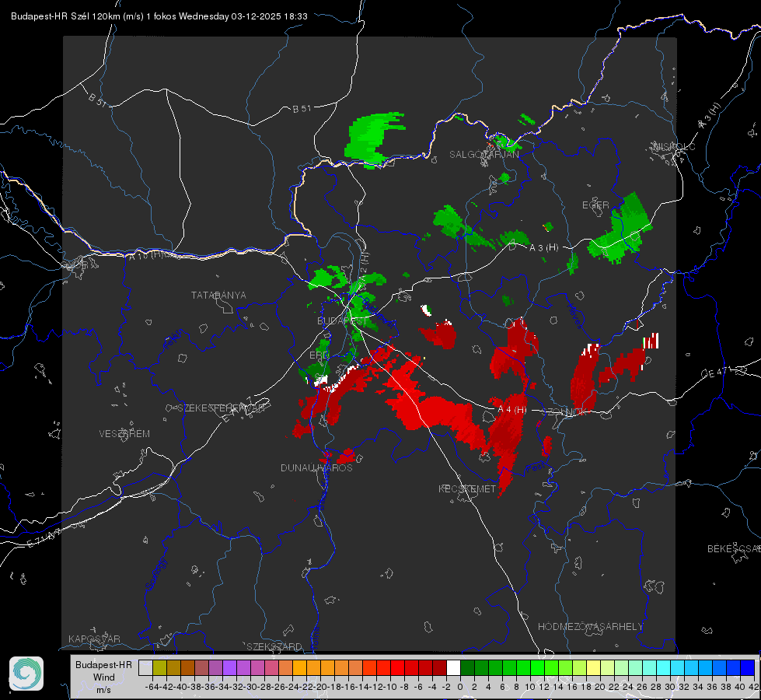Click the HODMEZOVASARHELY city label
Image resolution: width=761 pixels, height=700 pixels.
click(590, 627)
